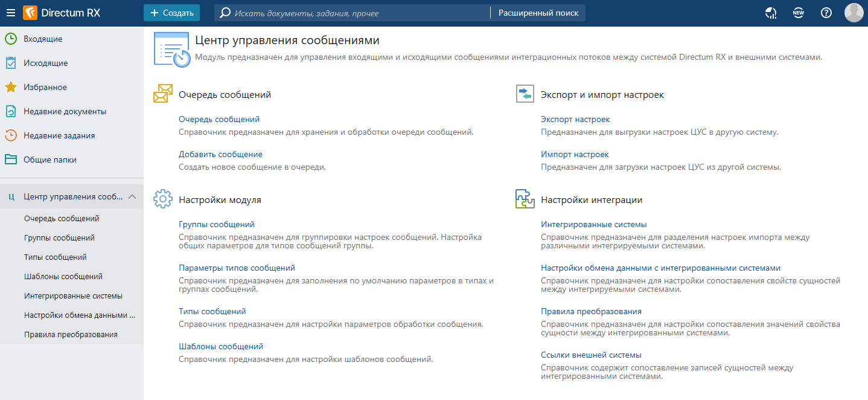
Task: Focus the search documents input field
Action: (x=359, y=13)
